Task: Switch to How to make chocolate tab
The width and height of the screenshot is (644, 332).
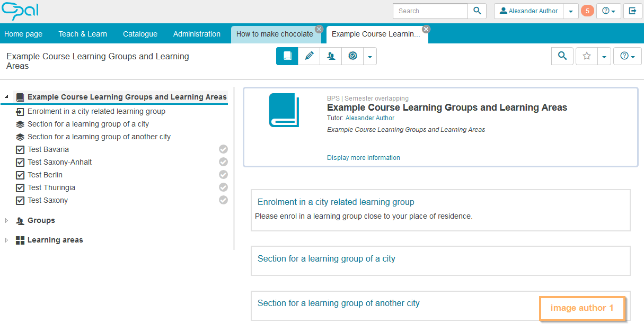Action: [275, 34]
